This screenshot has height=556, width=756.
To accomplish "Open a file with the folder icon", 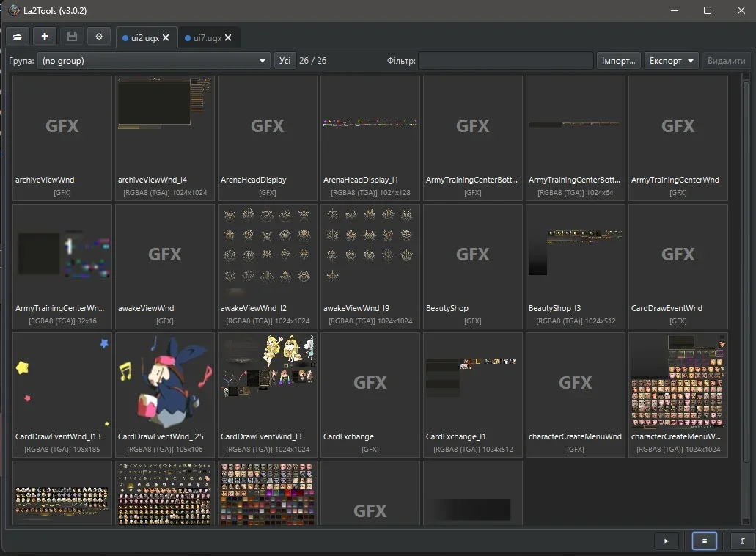I will click(18, 37).
